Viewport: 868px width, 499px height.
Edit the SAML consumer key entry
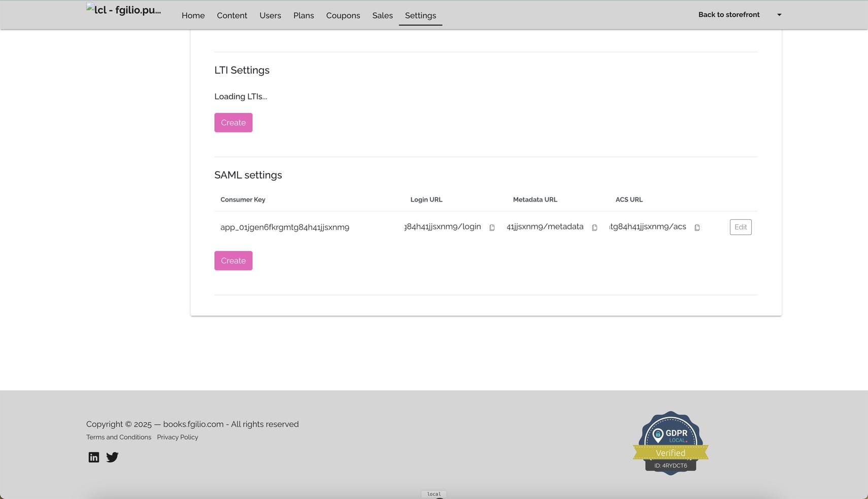(740, 227)
